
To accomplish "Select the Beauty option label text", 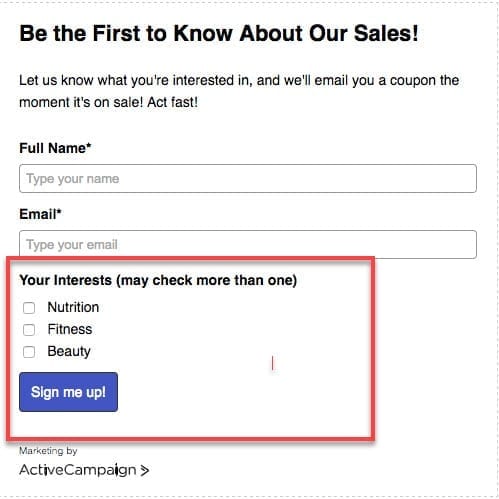I will (x=69, y=352).
